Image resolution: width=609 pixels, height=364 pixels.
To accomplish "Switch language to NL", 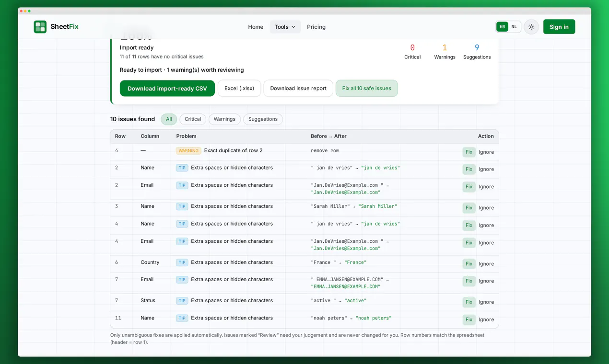I will coord(514,27).
